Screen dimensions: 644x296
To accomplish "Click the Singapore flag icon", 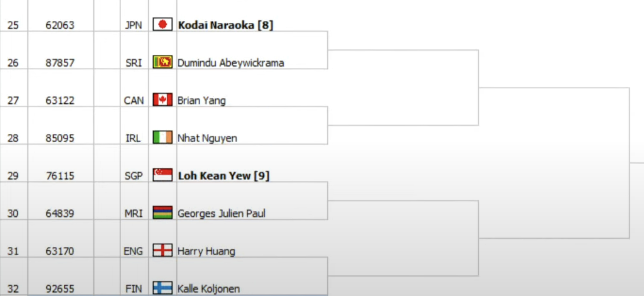I will click(x=162, y=175).
